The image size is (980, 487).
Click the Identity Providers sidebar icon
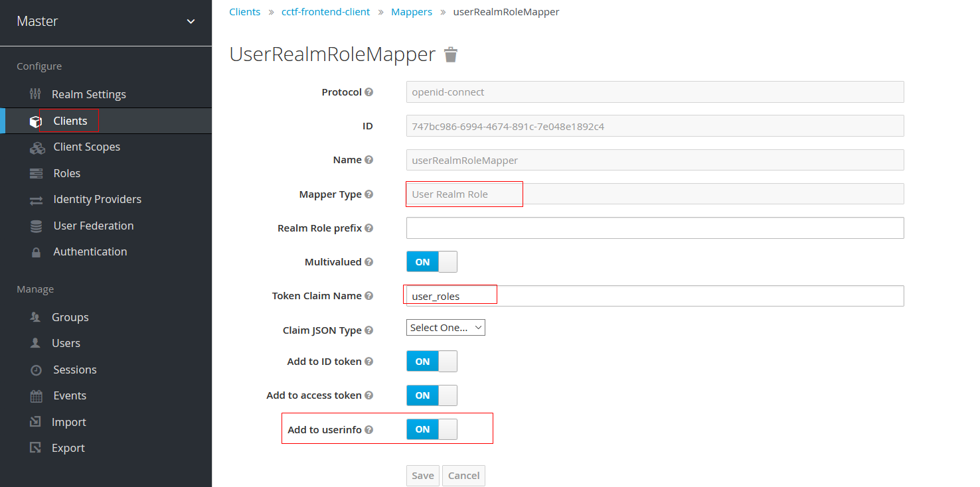pos(35,199)
